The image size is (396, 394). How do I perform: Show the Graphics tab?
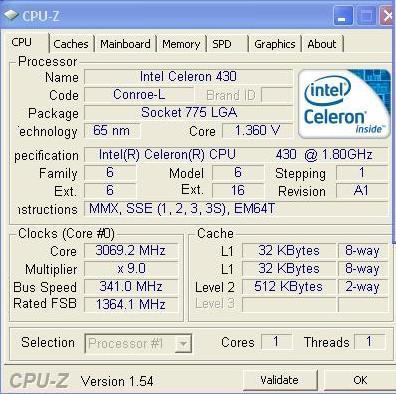(x=275, y=44)
